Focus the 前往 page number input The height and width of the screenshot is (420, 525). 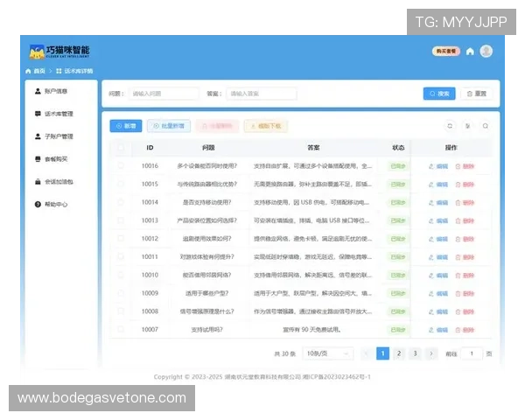pos(472,353)
